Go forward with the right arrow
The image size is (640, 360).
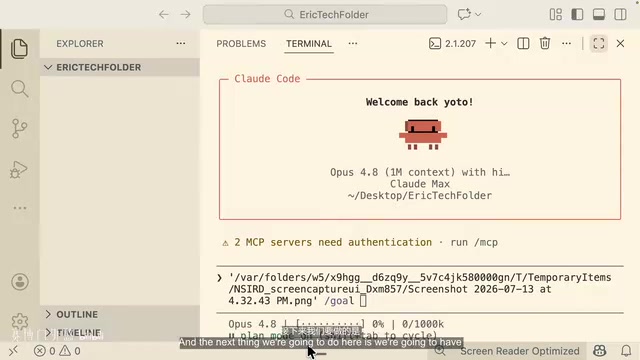click(x=186, y=15)
